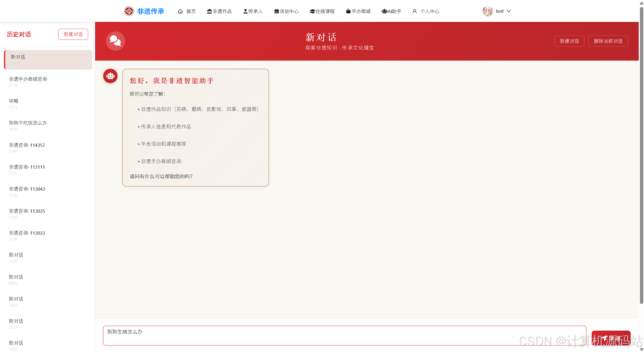Click 删除当前对话 button in header

[608, 41]
